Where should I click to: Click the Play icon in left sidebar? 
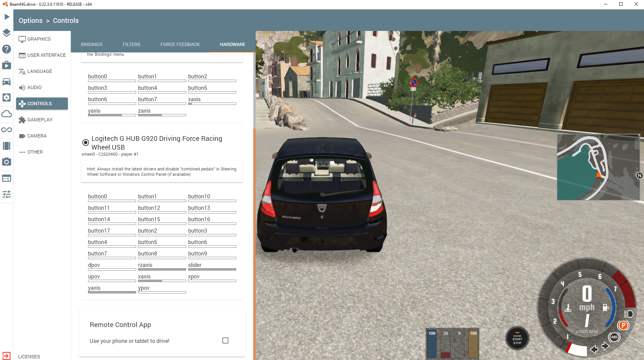pyautogui.click(x=7, y=17)
